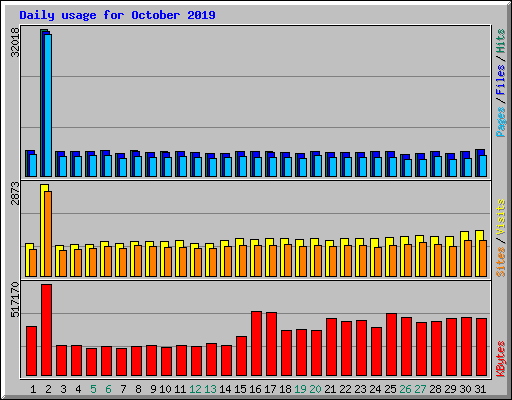This screenshot has height=400, width=512.
Task: Click day label 3 on the x-axis
Action: click(63, 389)
